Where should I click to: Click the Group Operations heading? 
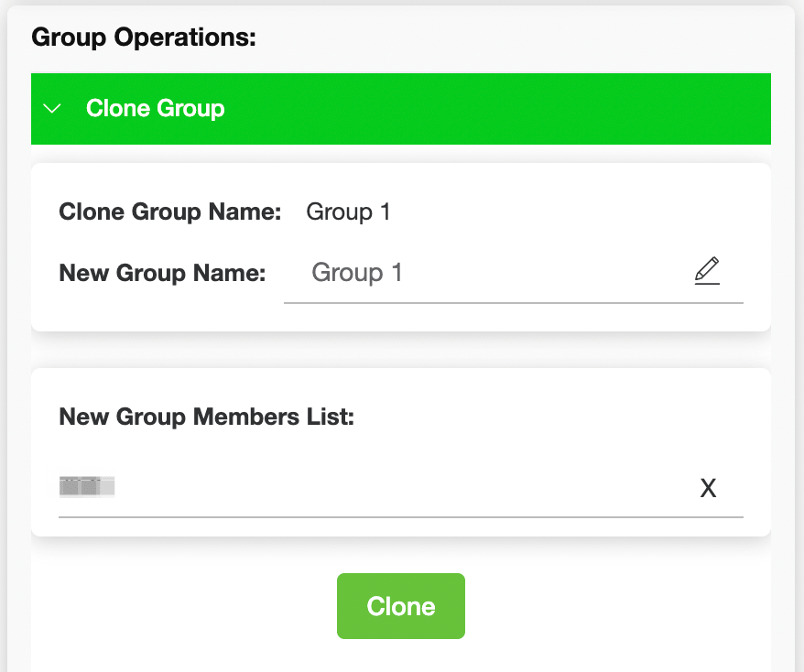pyautogui.click(x=143, y=37)
